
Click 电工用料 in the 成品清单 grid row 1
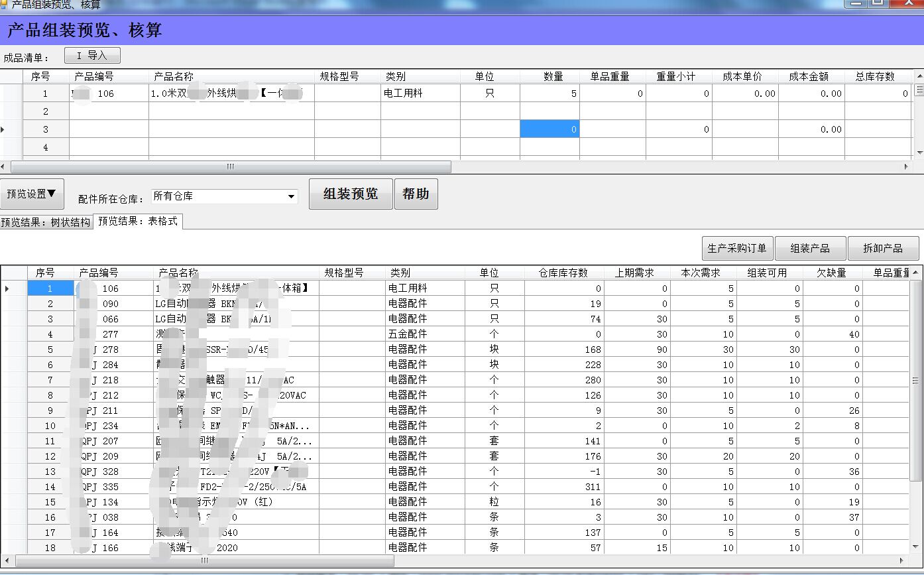[420, 94]
